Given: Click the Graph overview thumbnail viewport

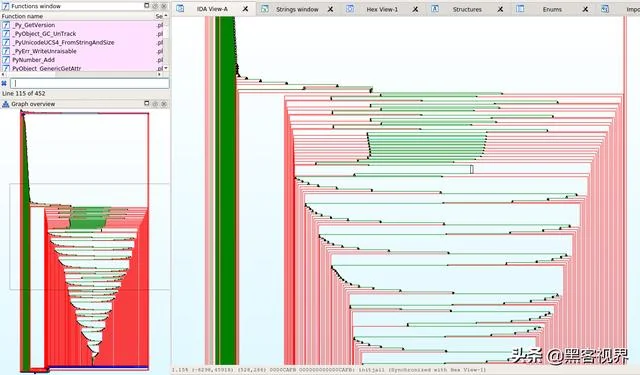Looking at the screenshot, I should pyautogui.click(x=89, y=237).
